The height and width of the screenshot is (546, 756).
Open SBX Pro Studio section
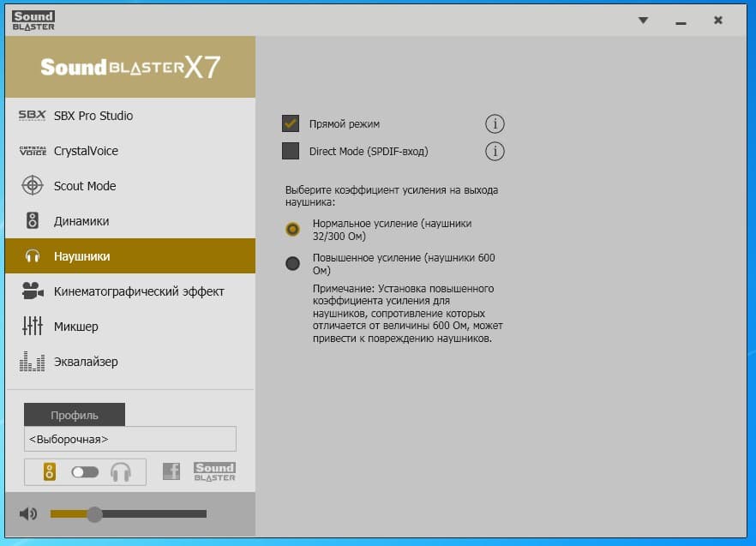tap(130, 115)
